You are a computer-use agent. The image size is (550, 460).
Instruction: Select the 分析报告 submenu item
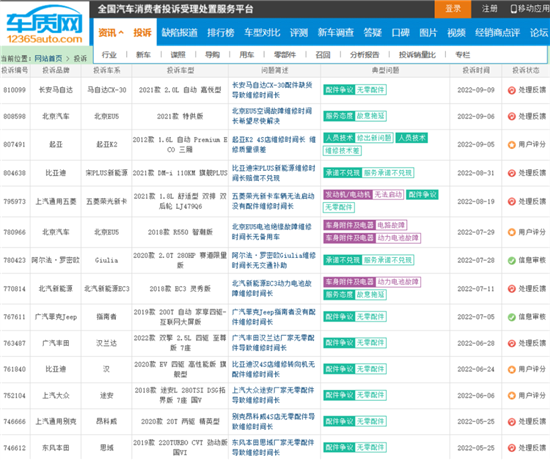[x=364, y=55]
